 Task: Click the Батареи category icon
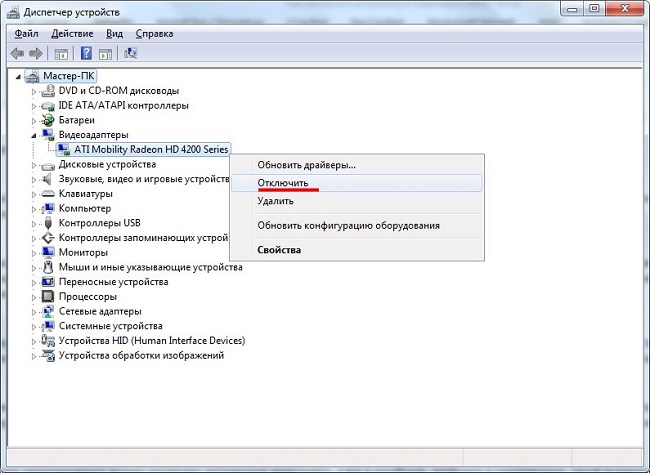click(x=48, y=120)
